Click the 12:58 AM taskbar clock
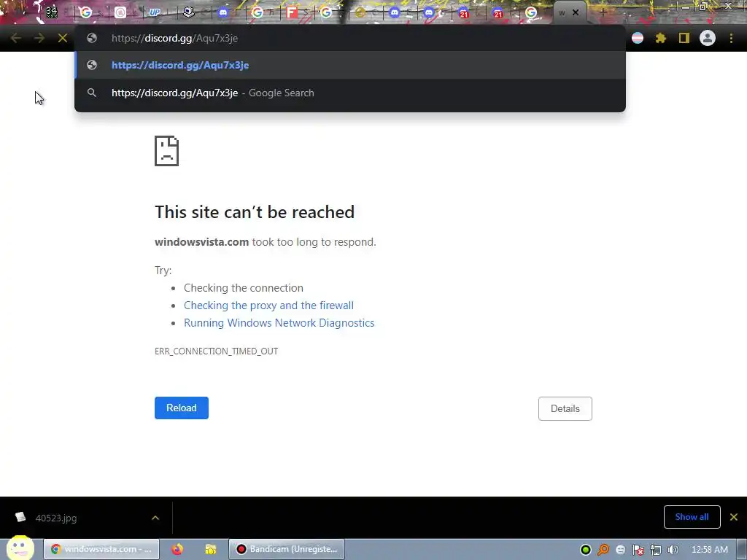Image resolution: width=747 pixels, height=560 pixels. point(709,550)
